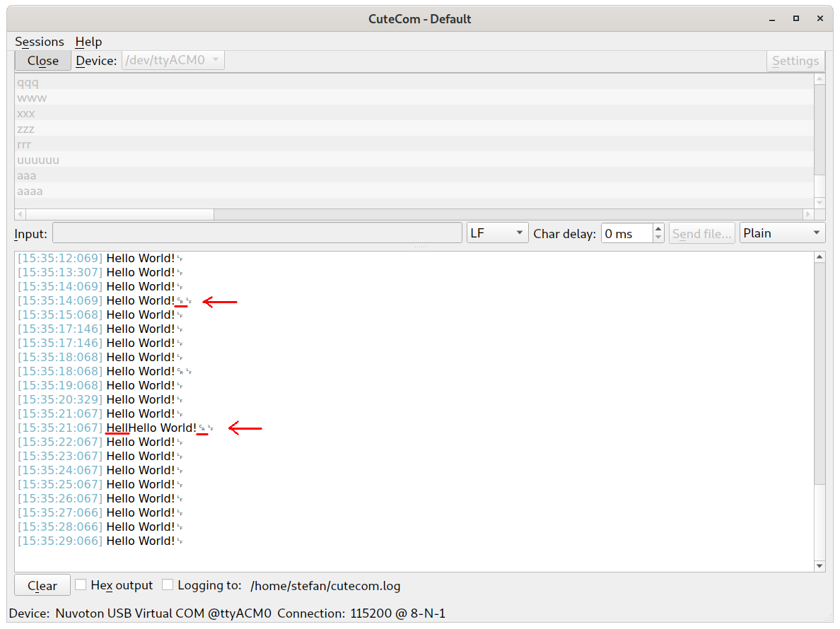840x629 pixels.
Task: Click the Close connection button
Action: [43, 61]
